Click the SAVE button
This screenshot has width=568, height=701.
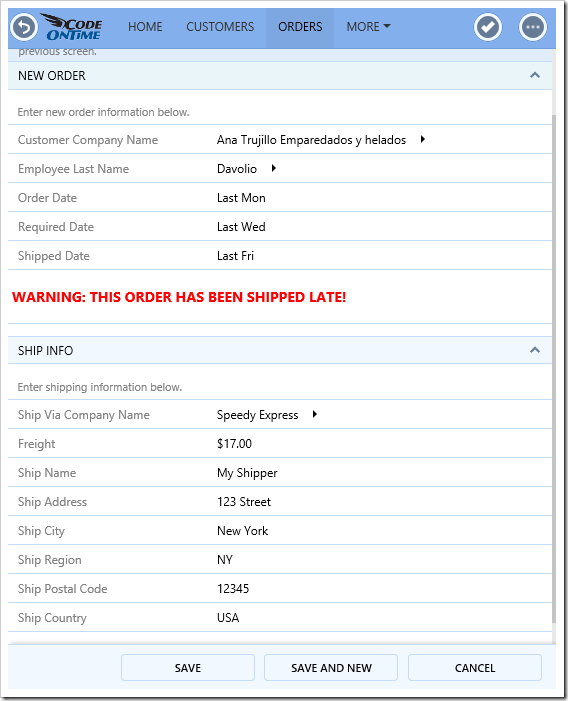point(188,667)
